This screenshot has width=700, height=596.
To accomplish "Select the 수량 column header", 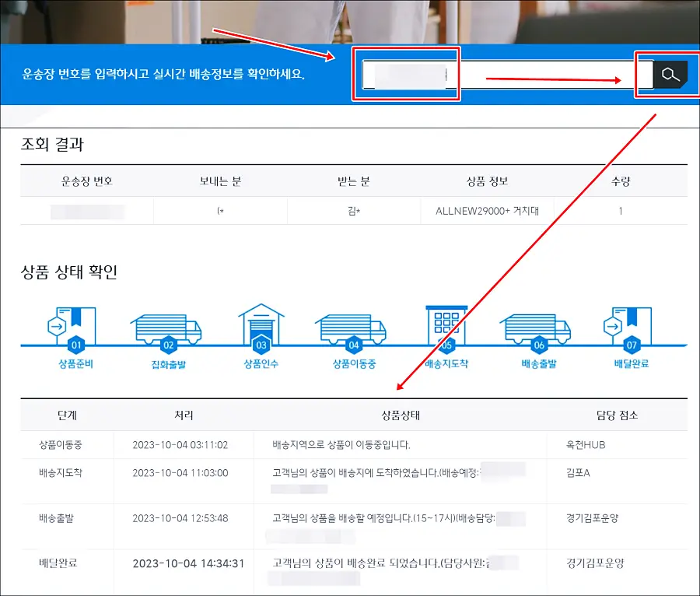I will coord(621,181).
